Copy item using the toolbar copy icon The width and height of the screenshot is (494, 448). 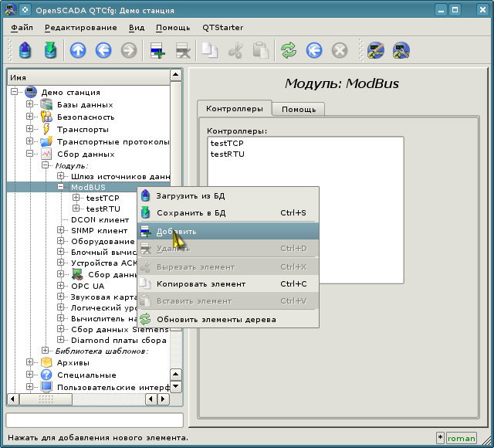(209, 51)
